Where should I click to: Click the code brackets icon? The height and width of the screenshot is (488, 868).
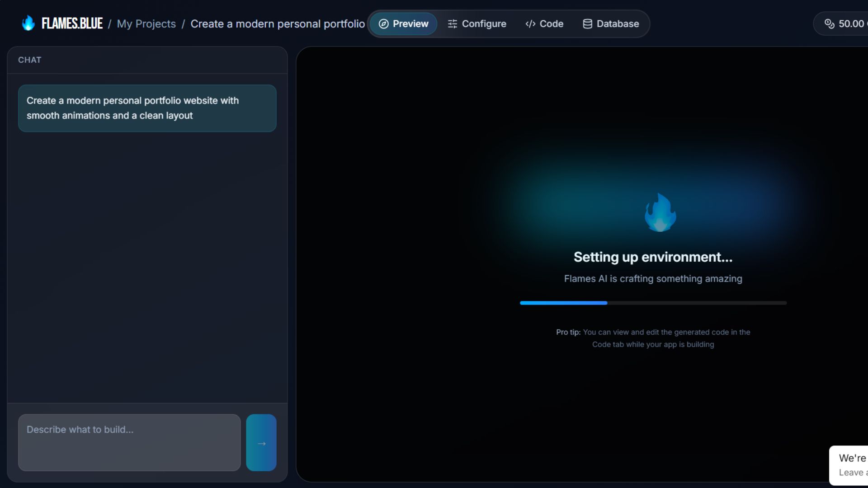[530, 24]
